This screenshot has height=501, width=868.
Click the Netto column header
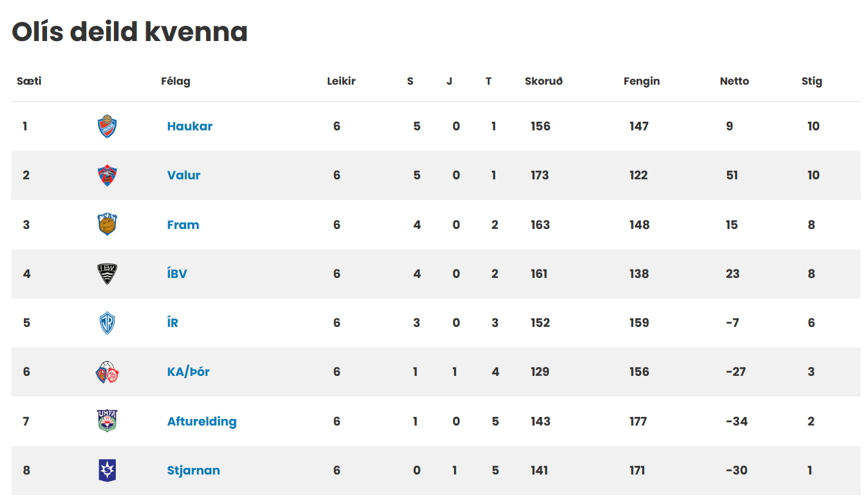(734, 81)
